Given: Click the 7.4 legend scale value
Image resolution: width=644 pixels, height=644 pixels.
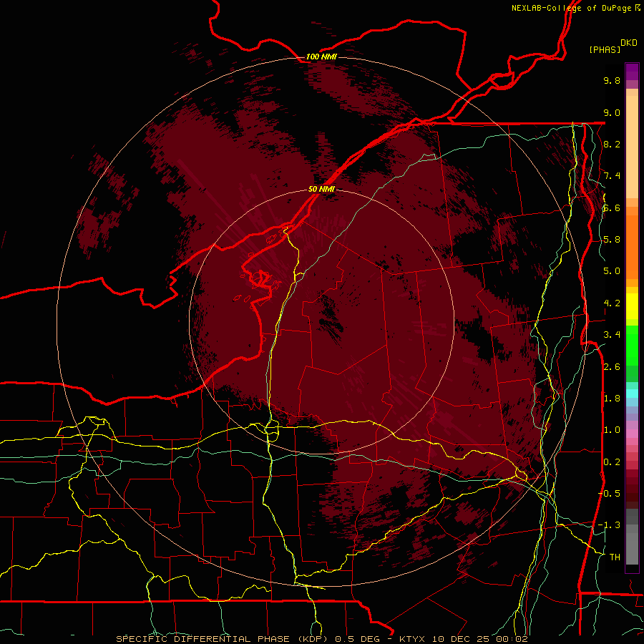Looking at the screenshot, I should tap(612, 176).
